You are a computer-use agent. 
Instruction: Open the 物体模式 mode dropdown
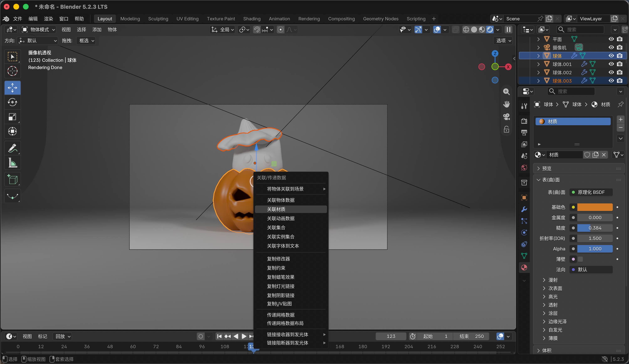pos(38,30)
